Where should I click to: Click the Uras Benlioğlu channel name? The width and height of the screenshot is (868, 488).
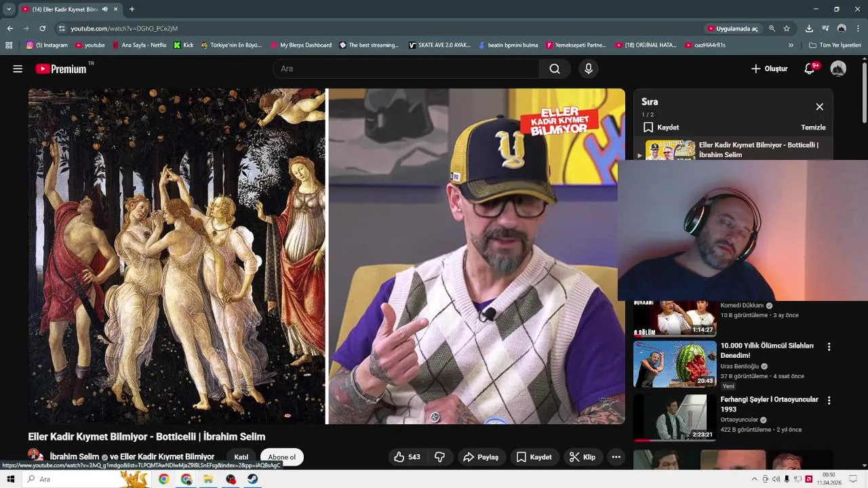739,366
